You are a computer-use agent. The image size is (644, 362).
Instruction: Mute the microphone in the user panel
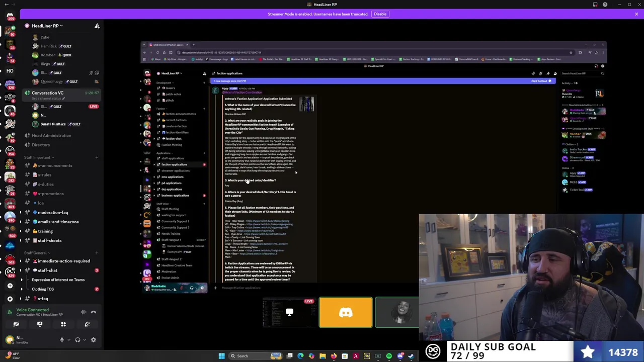(x=61, y=340)
